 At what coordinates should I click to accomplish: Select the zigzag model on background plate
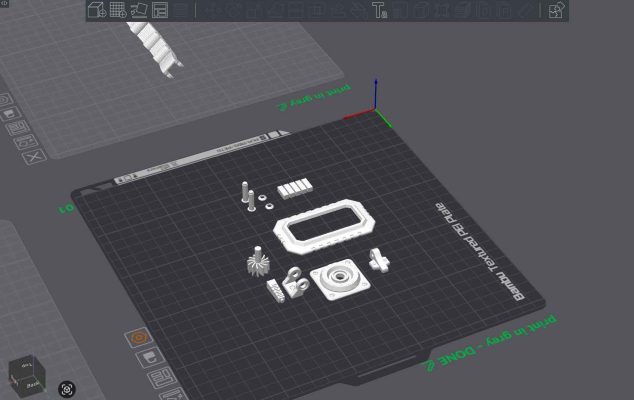point(155,49)
